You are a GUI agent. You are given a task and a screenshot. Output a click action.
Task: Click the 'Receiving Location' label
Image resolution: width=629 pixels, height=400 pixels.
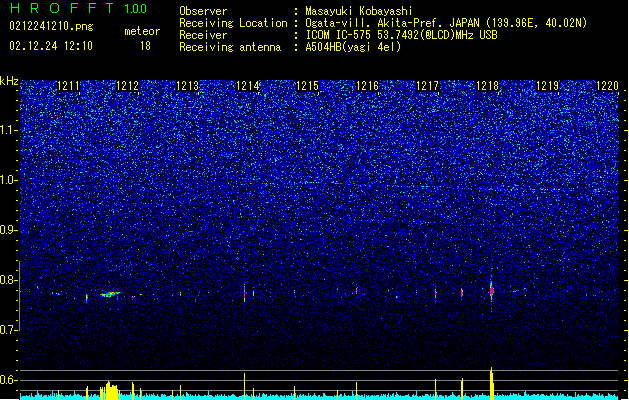(233, 23)
